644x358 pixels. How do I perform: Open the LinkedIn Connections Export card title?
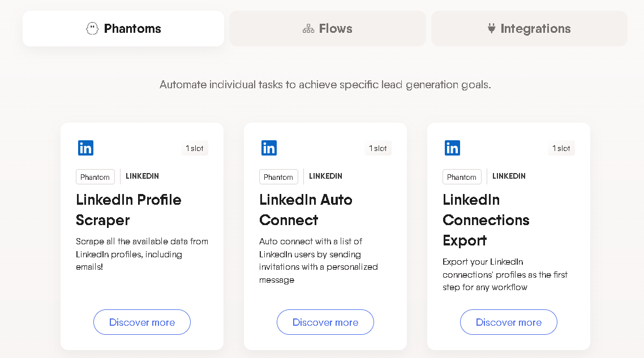(486, 220)
